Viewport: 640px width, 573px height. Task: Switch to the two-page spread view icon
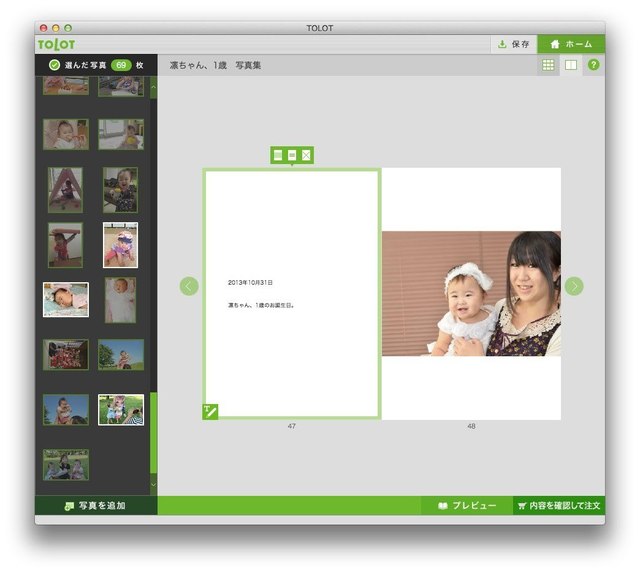coord(571,65)
